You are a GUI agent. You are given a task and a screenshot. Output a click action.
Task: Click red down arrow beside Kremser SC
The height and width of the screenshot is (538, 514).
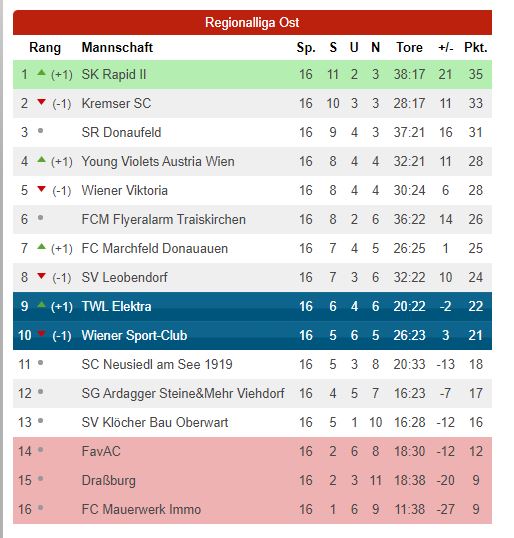(x=41, y=102)
